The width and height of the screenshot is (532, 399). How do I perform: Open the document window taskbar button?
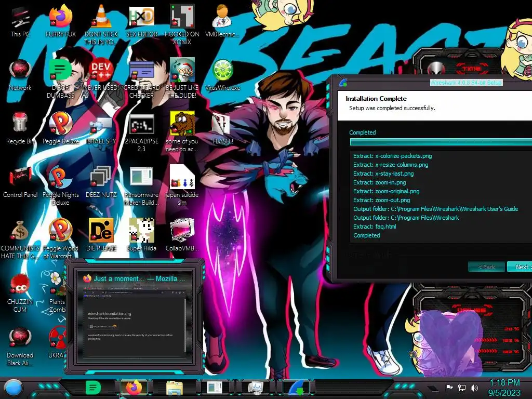coord(215,388)
